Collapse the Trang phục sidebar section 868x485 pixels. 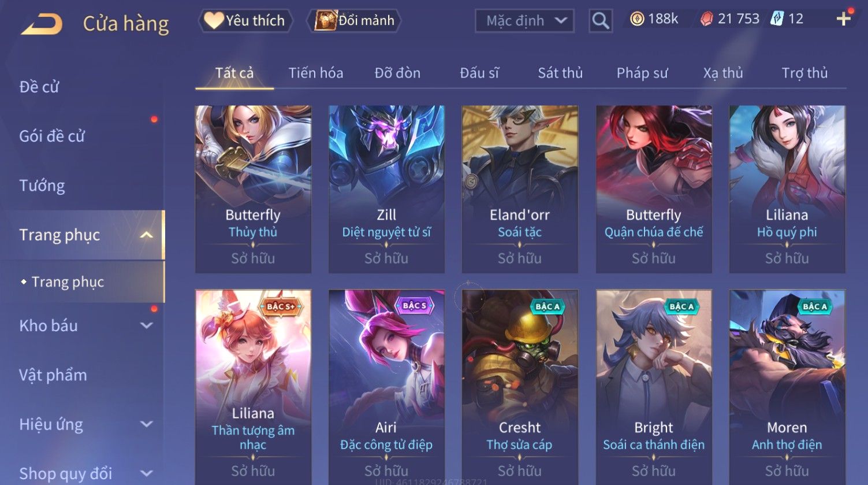pyautogui.click(x=147, y=235)
